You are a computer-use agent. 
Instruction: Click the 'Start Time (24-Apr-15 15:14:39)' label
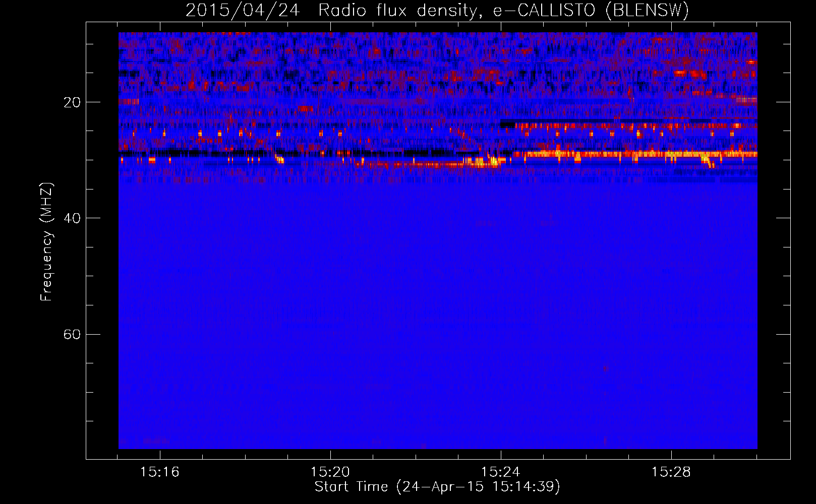click(x=437, y=487)
